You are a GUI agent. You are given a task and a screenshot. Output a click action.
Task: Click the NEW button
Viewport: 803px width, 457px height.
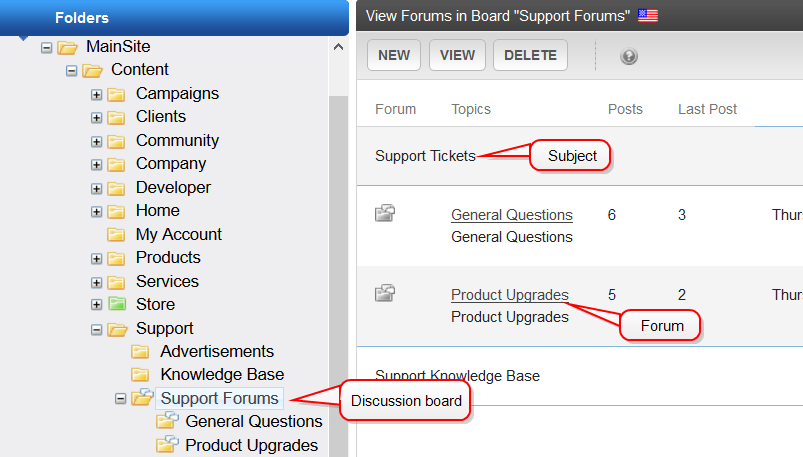[394, 55]
